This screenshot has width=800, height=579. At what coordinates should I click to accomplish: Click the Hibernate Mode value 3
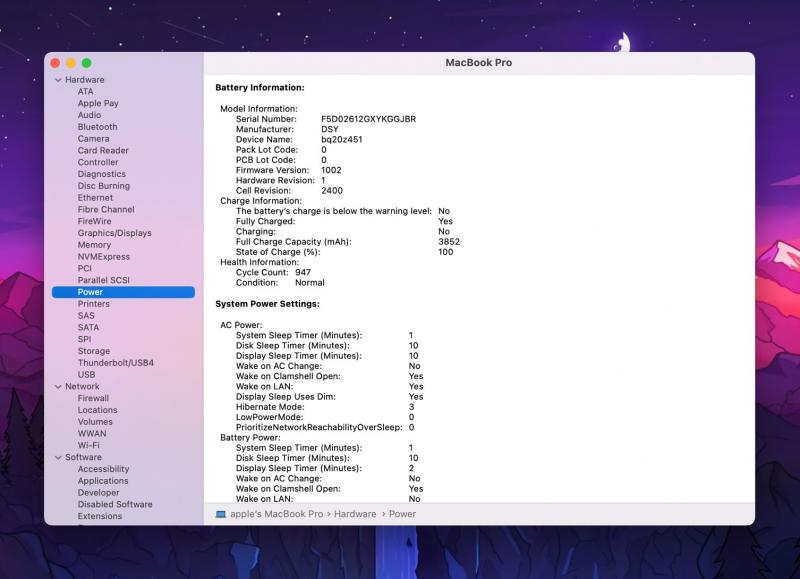(x=411, y=407)
